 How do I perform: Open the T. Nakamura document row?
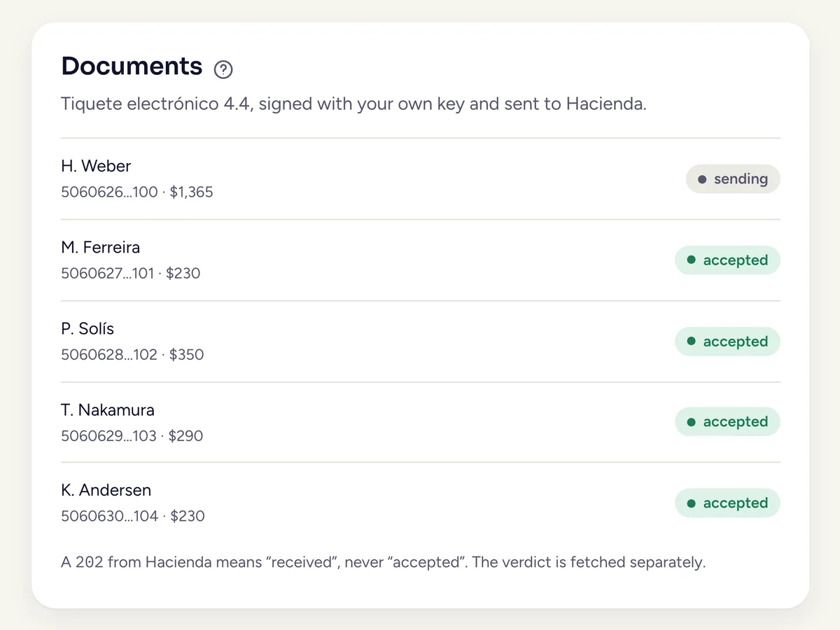[420, 422]
